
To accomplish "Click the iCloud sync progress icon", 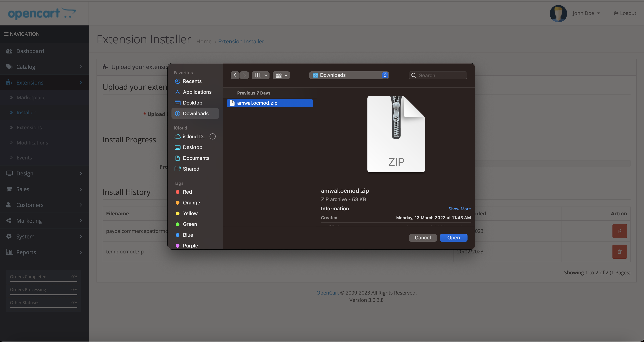I will [x=212, y=136].
